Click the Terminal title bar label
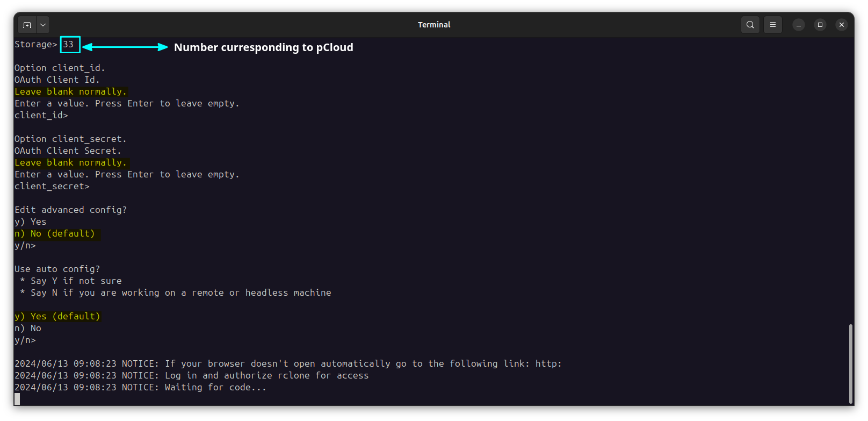868x421 pixels. tap(433, 24)
